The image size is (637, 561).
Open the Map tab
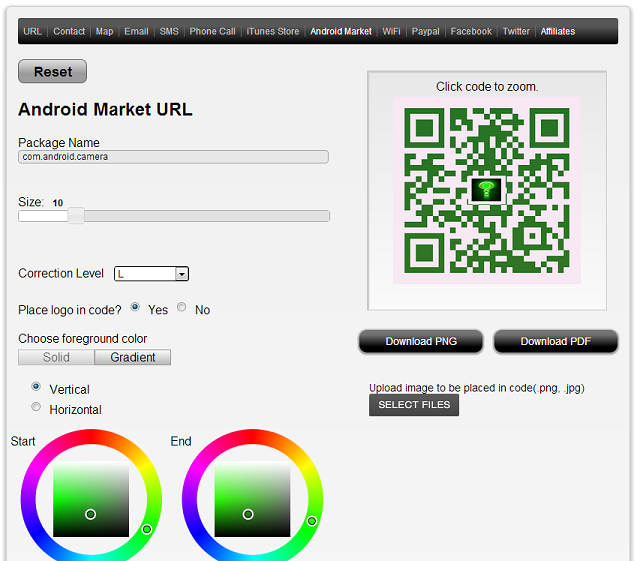tap(104, 31)
